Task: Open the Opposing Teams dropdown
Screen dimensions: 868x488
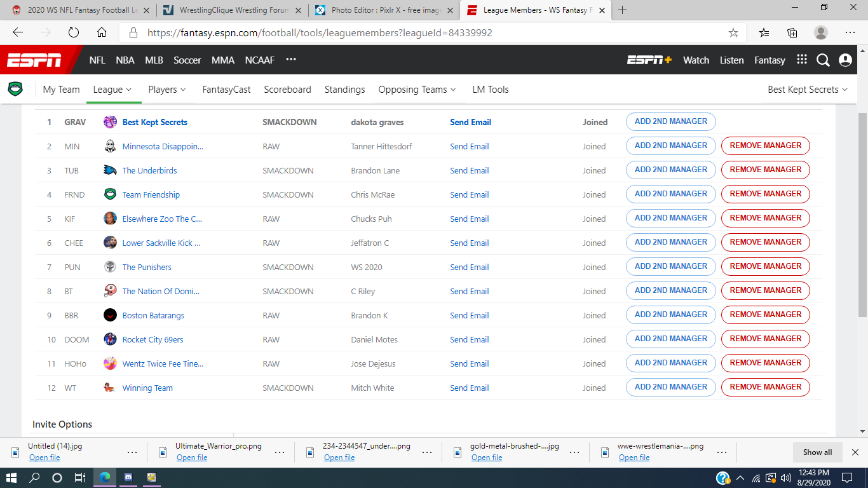Action: (x=417, y=90)
